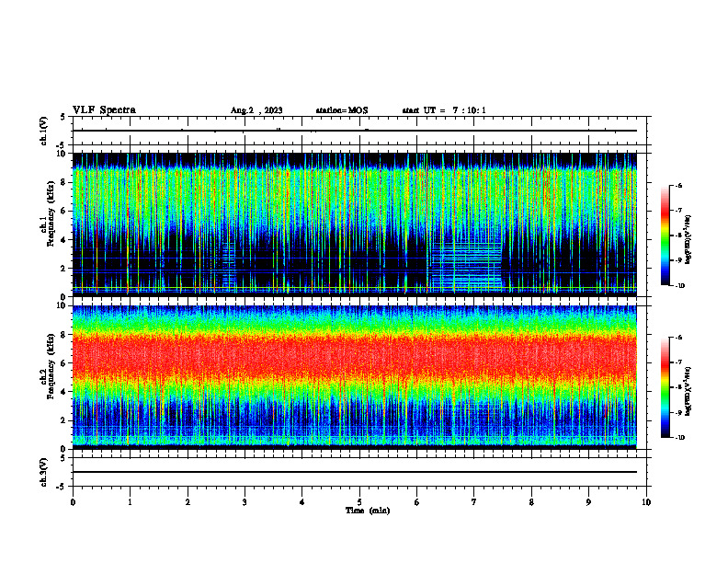Click the "-5" tick on ch.1(V) axis
Viewport: 728px width, 563px height.
click(x=62, y=145)
